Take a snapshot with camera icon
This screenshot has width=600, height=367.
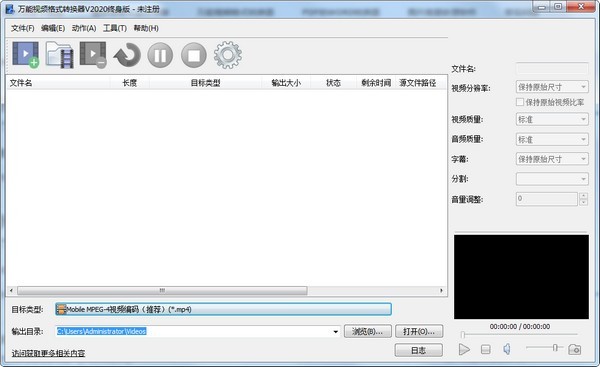tap(574, 349)
